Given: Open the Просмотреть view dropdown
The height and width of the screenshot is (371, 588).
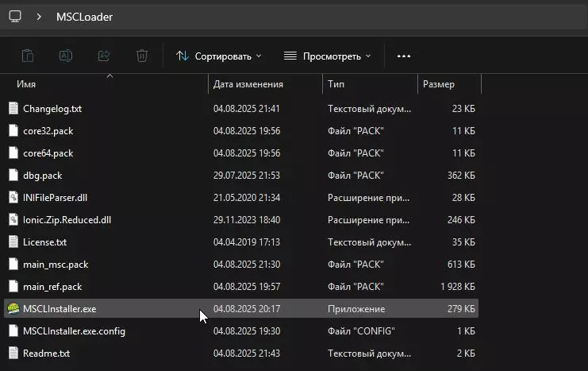Looking at the screenshot, I should coord(327,56).
